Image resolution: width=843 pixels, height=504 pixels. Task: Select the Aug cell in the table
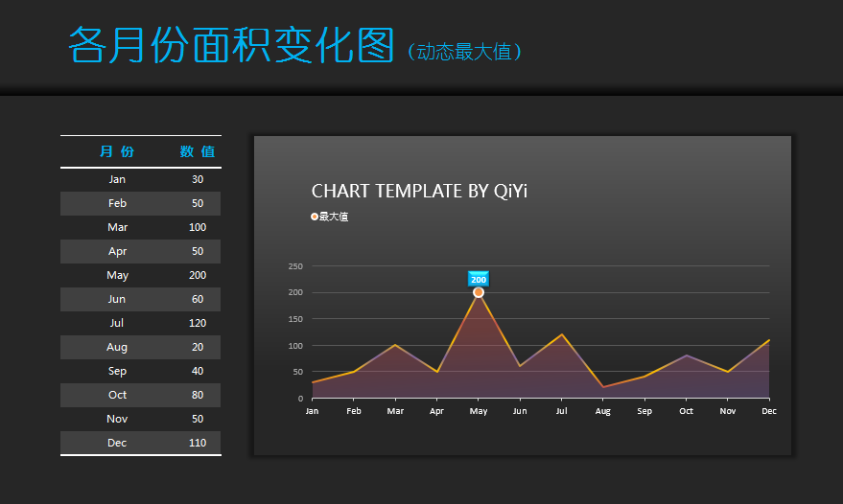pyautogui.click(x=117, y=348)
